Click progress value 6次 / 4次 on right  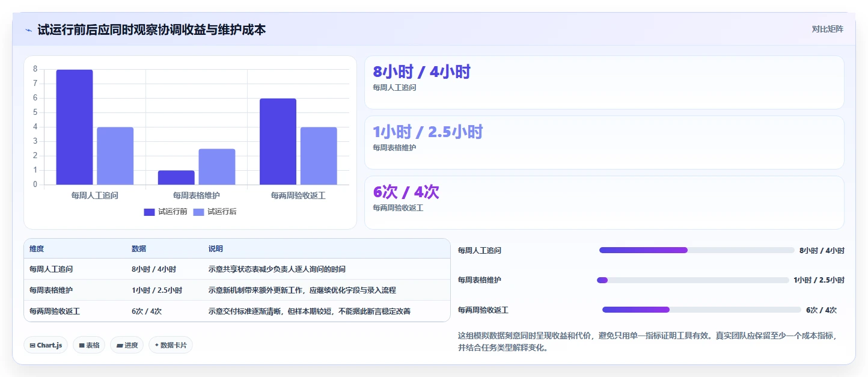822,310
